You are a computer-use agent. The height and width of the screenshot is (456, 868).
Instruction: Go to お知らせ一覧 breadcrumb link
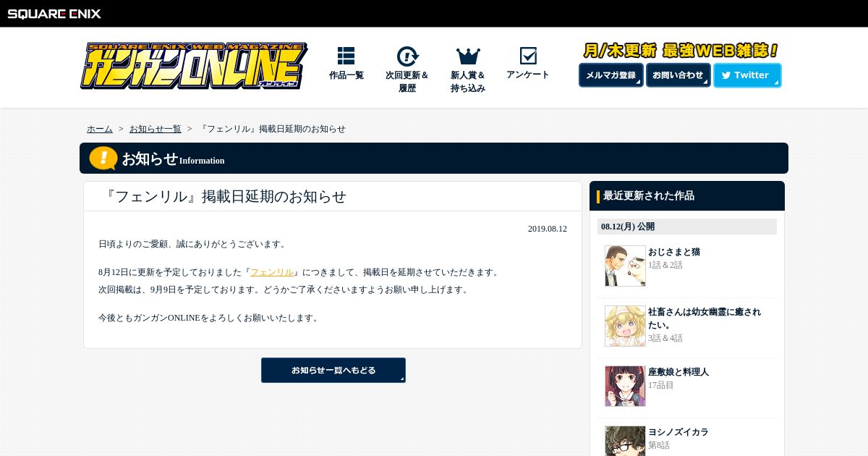click(156, 129)
